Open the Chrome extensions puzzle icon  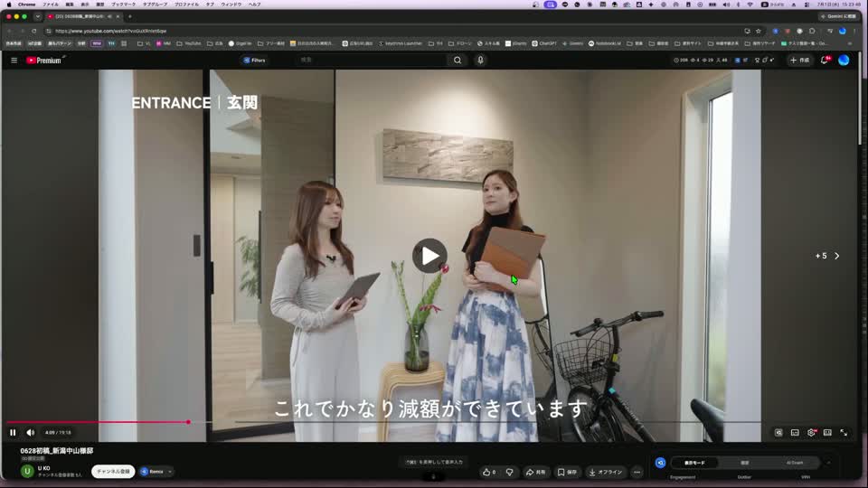812,31
